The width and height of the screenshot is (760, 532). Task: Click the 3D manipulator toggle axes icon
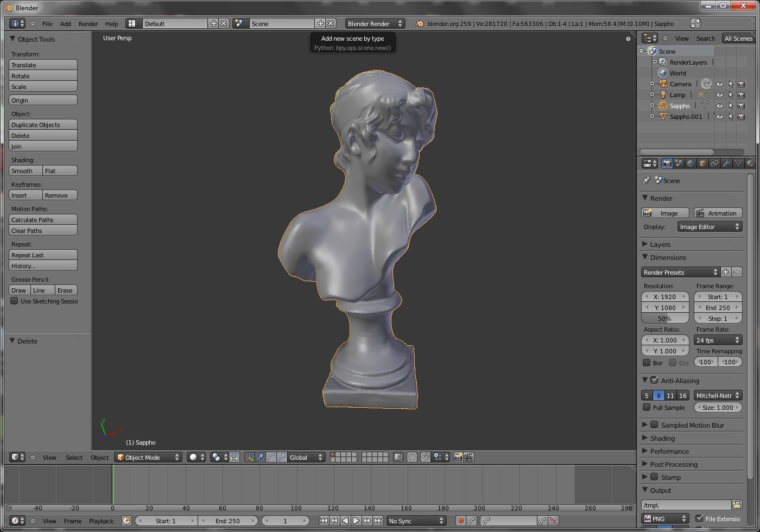(x=249, y=457)
